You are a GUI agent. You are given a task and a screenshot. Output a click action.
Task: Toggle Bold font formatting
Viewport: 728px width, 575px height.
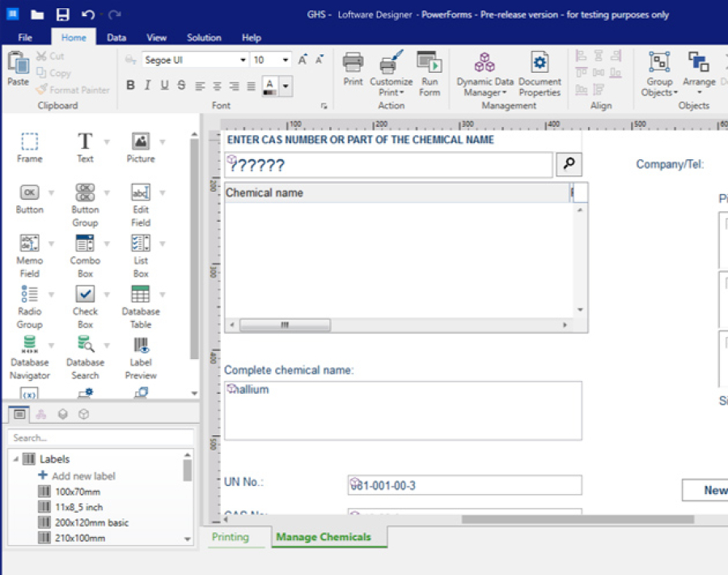coord(130,86)
